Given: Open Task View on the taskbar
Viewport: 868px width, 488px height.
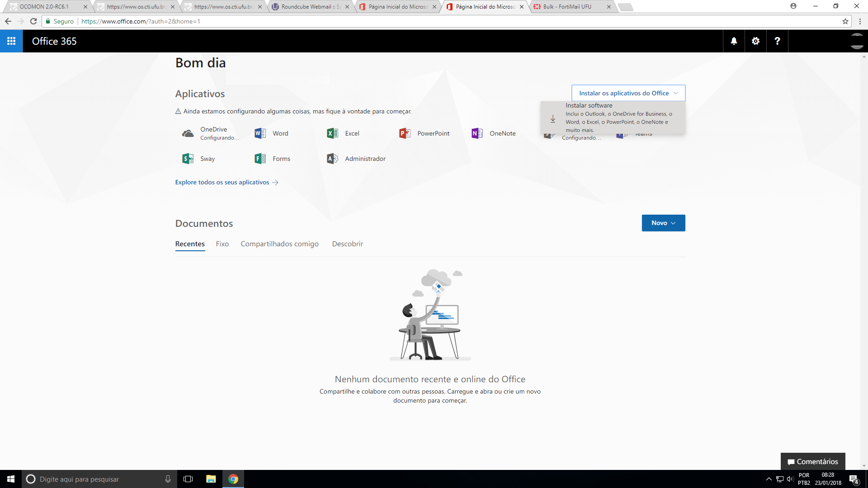Looking at the screenshot, I should coord(188,479).
